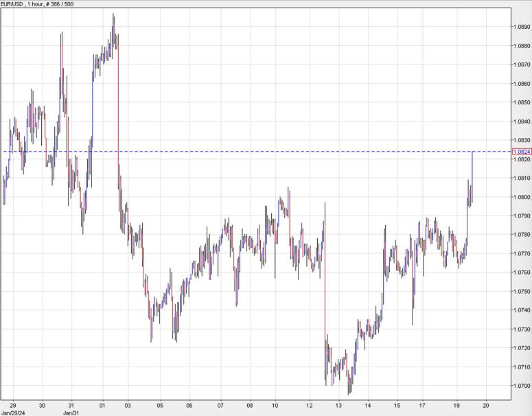Screen dimensions: 532x416
Task: Click the 1.0760 price axis label
Action: (x=522, y=272)
